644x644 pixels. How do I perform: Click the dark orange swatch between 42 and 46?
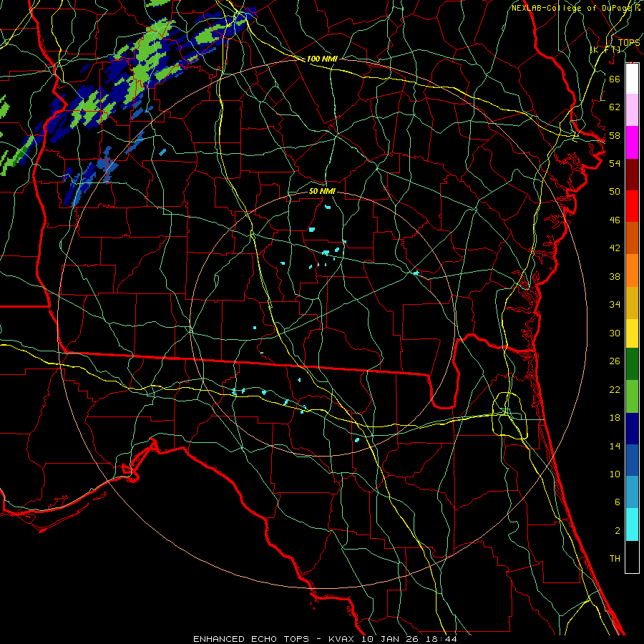pos(632,238)
